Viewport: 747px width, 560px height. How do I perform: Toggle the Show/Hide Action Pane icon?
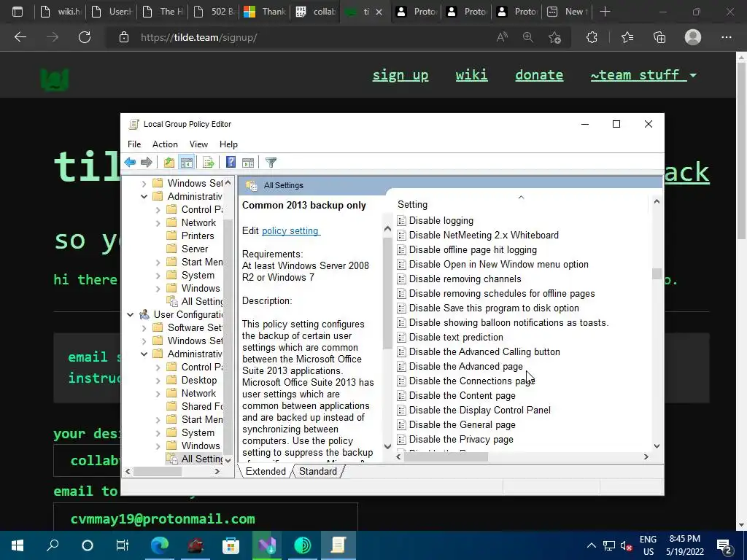coord(248,163)
